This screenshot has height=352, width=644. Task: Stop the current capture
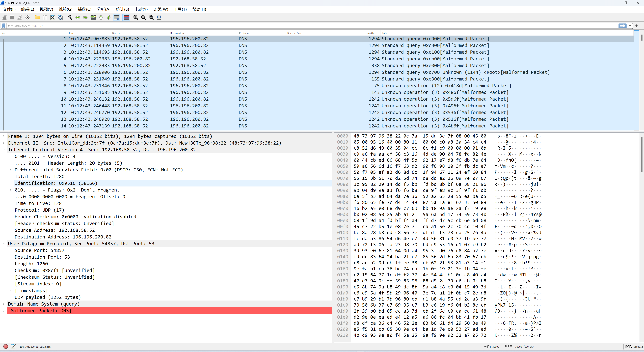pos(12,17)
